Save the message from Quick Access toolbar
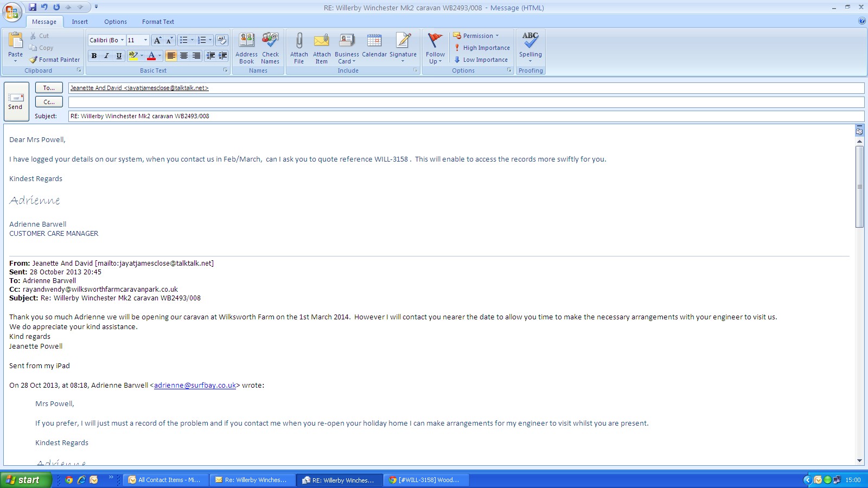Image resolution: width=868 pixels, height=488 pixels. coord(33,7)
